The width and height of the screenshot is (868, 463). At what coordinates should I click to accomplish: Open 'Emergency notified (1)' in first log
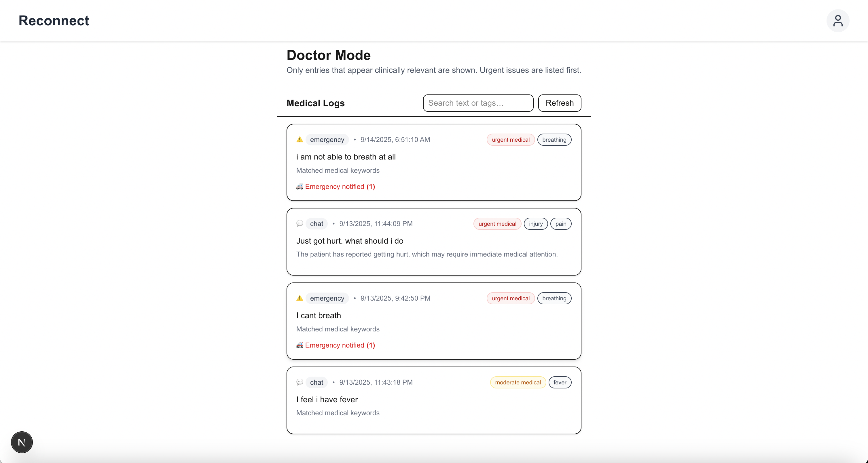[x=340, y=187]
